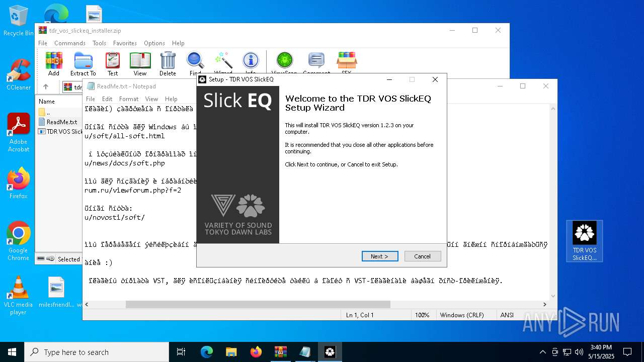
Task: Open milesfriendl image file on desktop
Action: [56, 292]
